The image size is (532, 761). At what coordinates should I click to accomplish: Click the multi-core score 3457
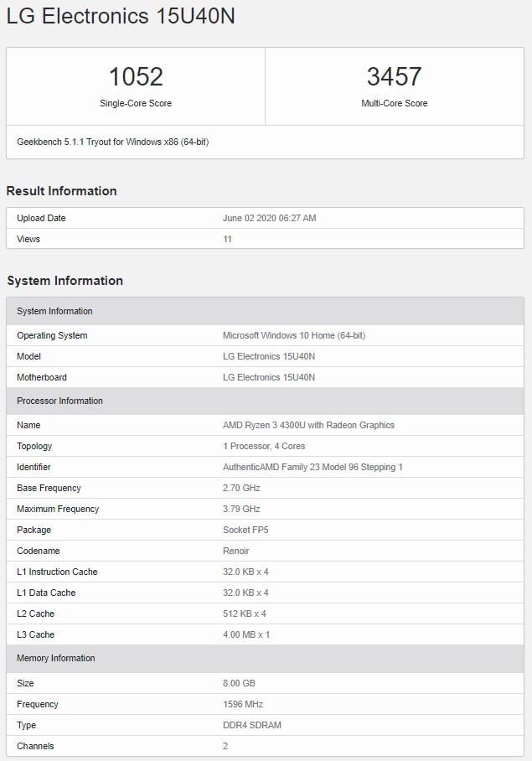click(x=395, y=76)
